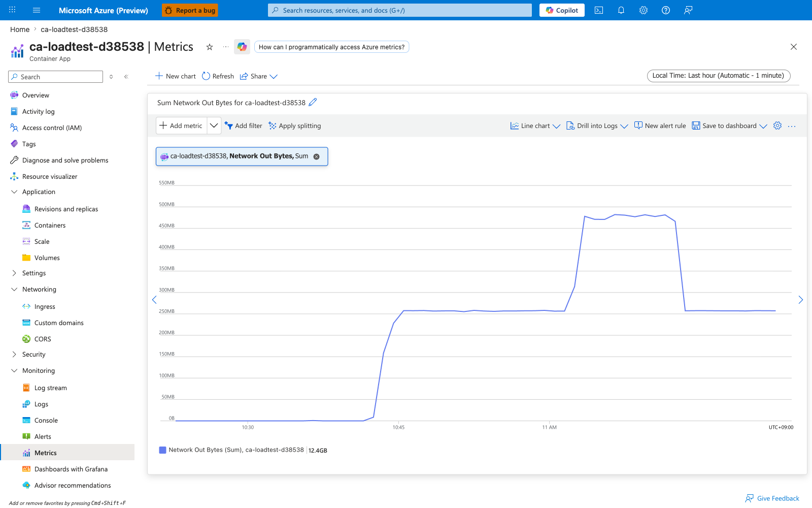Click Give Feedback link
This screenshot has width=812, height=508.
point(772,498)
